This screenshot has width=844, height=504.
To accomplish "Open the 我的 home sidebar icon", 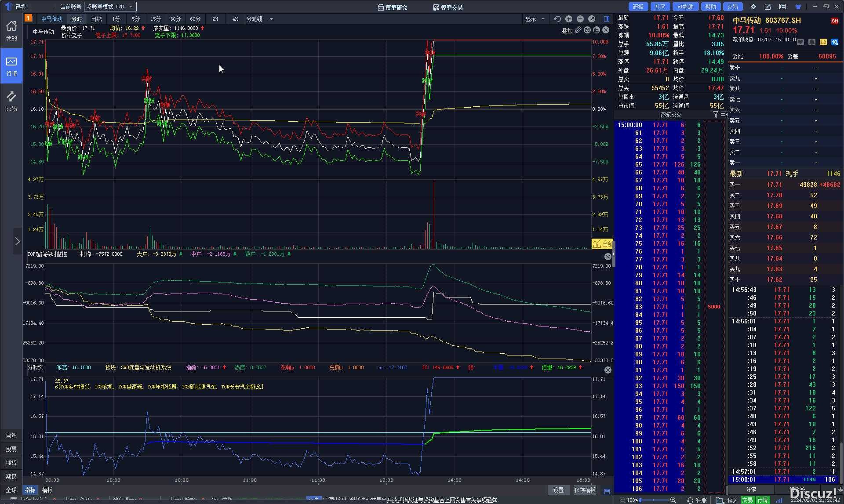I will [x=11, y=31].
